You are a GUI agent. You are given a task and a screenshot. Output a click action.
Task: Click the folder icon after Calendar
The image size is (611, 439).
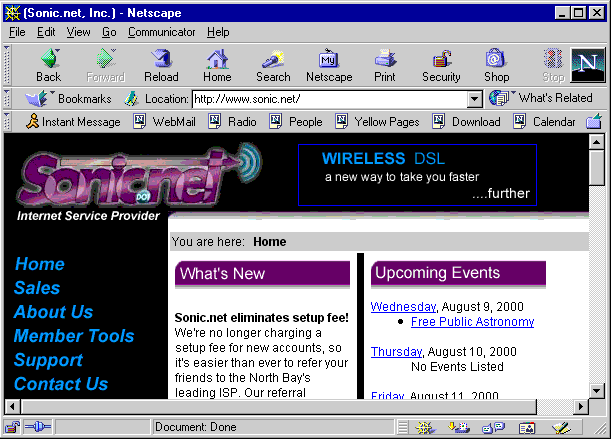[x=594, y=122]
